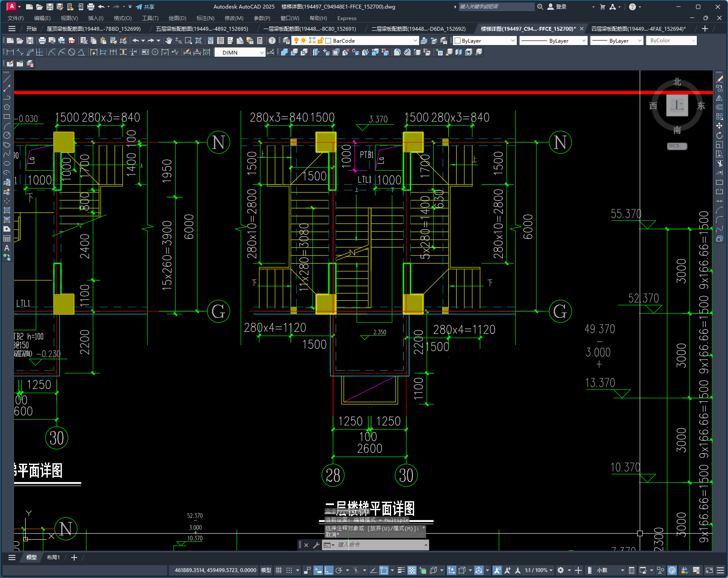
Task: Open the Layer Properties Manager icon
Action: coord(286,41)
